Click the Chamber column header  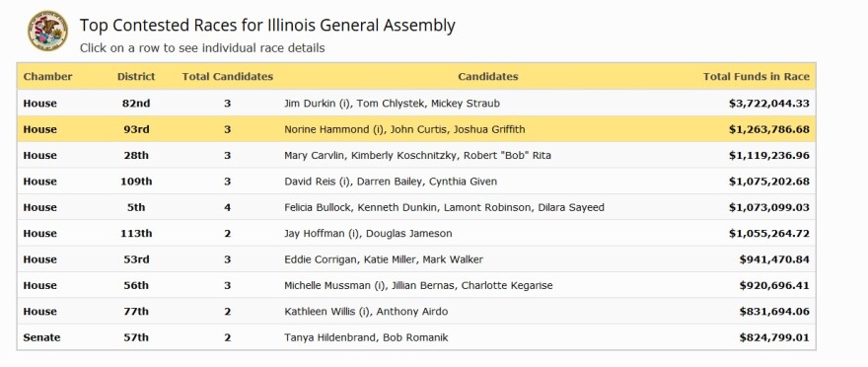(47, 77)
